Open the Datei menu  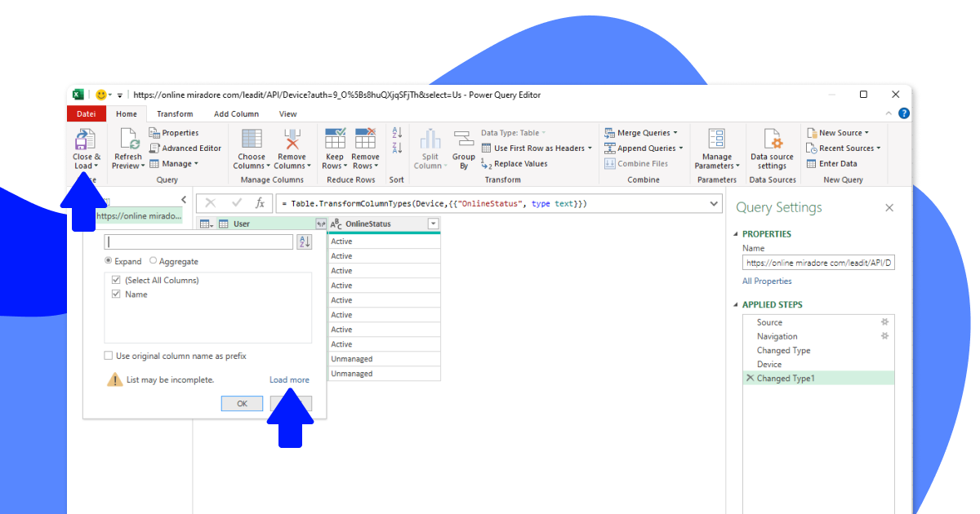coord(86,113)
